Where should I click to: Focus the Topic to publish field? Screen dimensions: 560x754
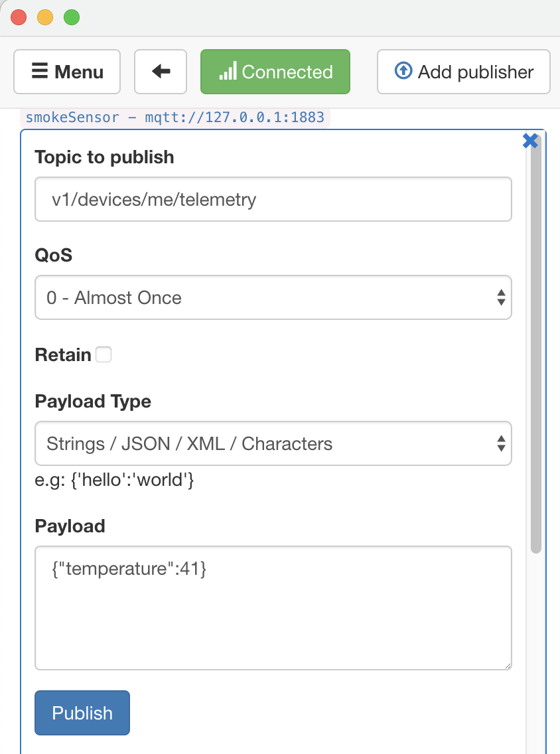[273, 199]
